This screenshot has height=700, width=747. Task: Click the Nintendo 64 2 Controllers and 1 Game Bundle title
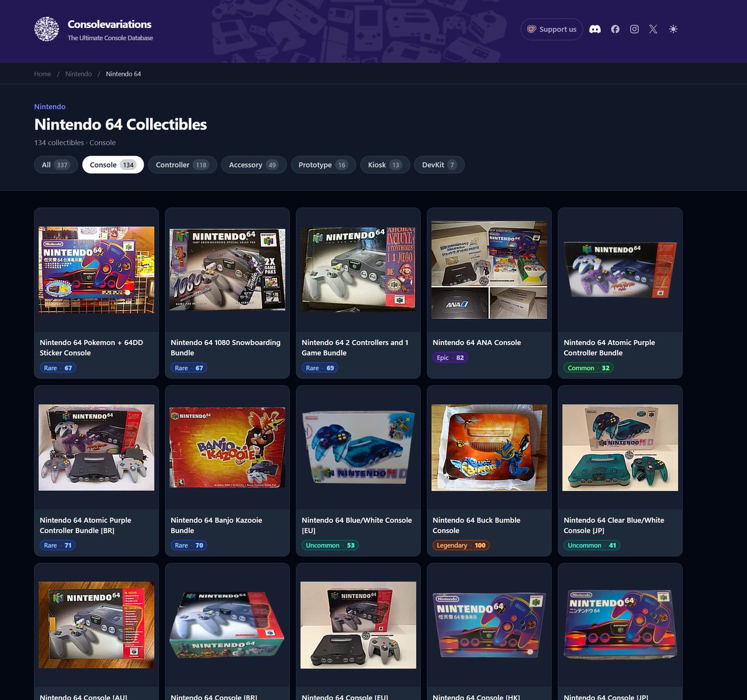pos(355,348)
